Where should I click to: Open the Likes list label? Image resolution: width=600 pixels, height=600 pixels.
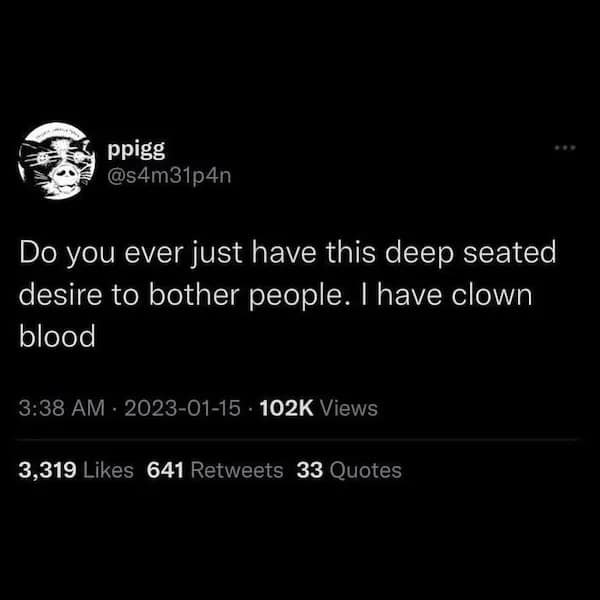(108, 470)
